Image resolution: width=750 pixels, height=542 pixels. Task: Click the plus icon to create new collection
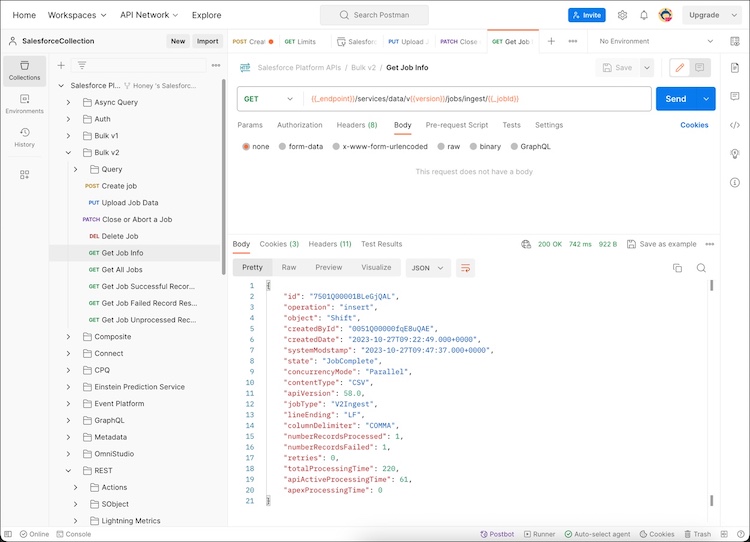point(61,66)
